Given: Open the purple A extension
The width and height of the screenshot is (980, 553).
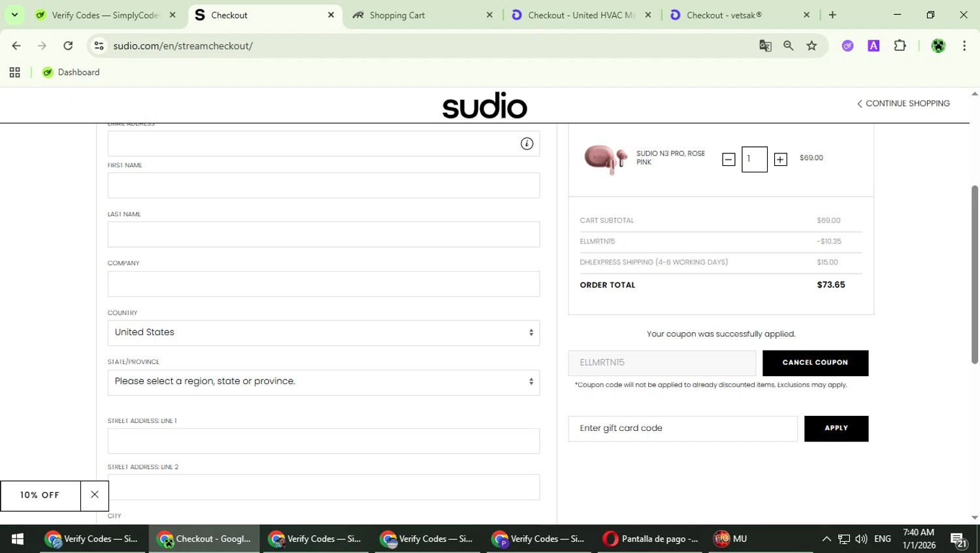Looking at the screenshot, I should pyautogui.click(x=874, y=46).
